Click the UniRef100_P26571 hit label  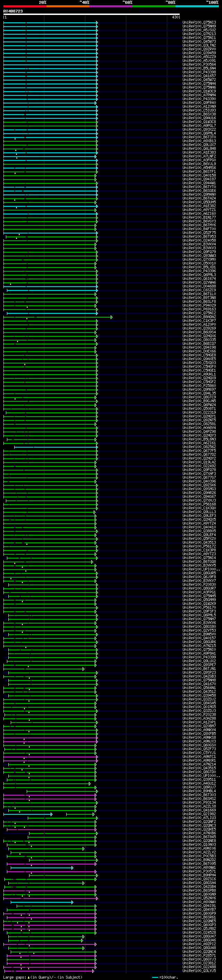[x=199, y=955]
